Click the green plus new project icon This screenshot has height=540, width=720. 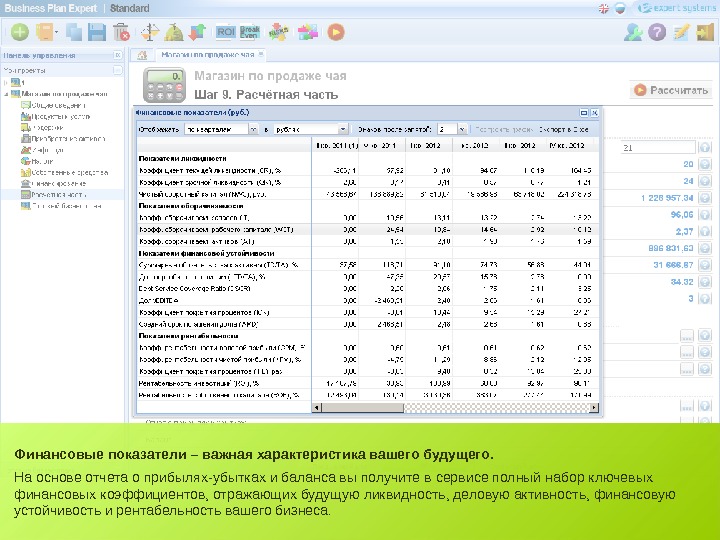[20, 32]
